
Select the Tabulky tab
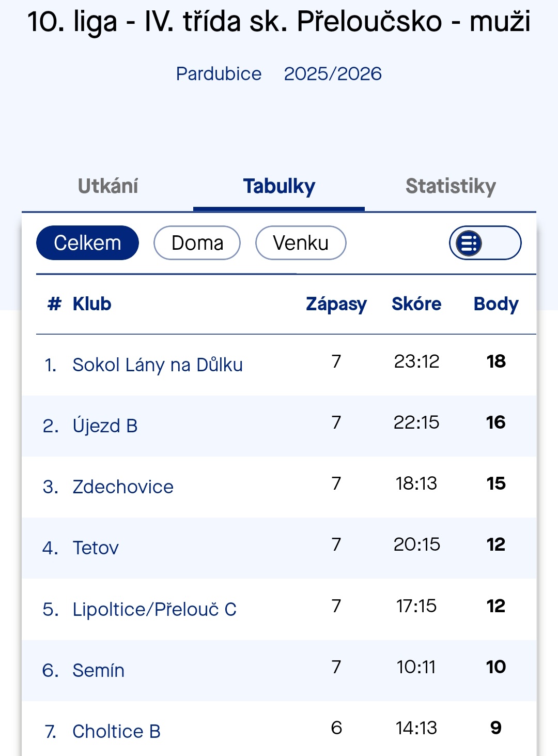(279, 186)
